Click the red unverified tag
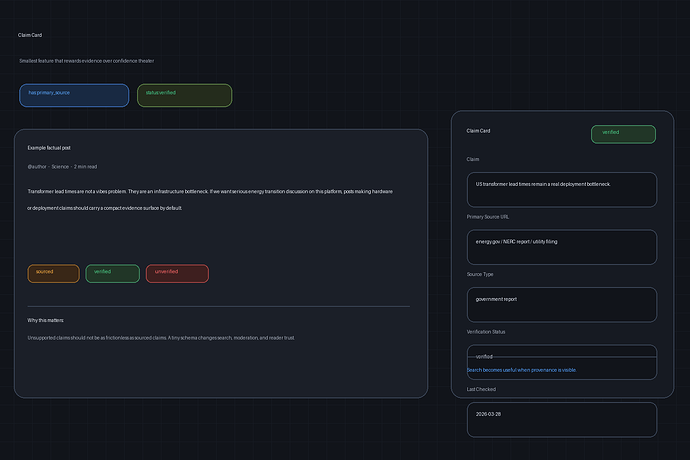690x460 pixels. tap(177, 273)
